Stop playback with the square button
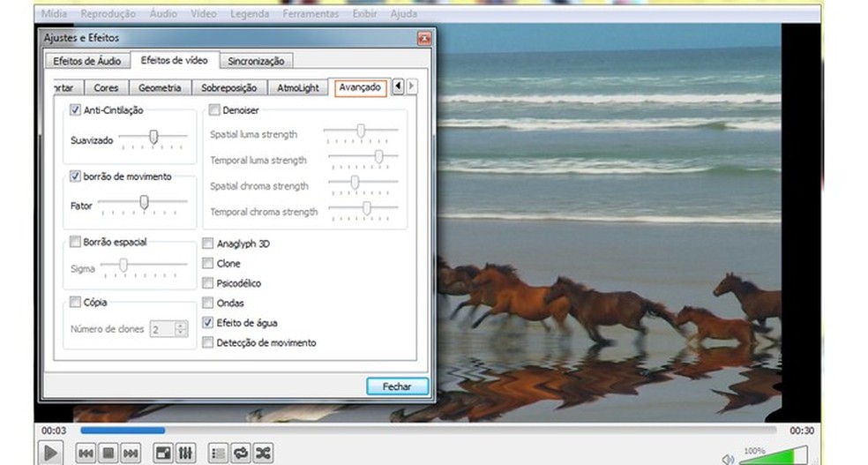868x465 pixels. coord(108,454)
